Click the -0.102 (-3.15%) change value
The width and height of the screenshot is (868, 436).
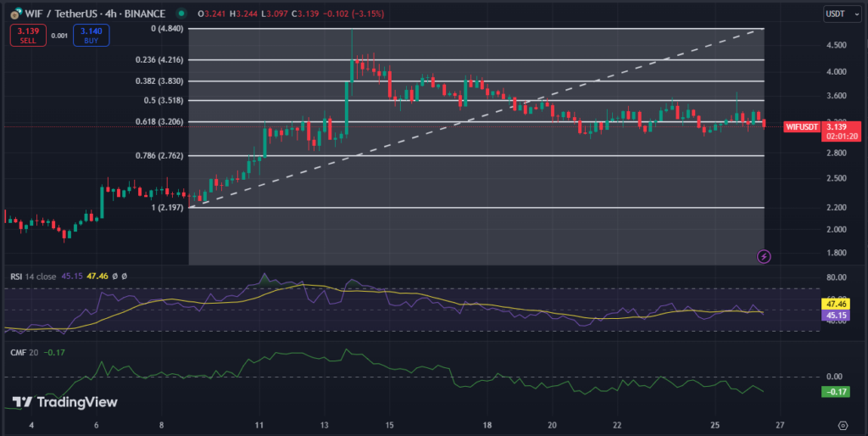pyautogui.click(x=353, y=14)
